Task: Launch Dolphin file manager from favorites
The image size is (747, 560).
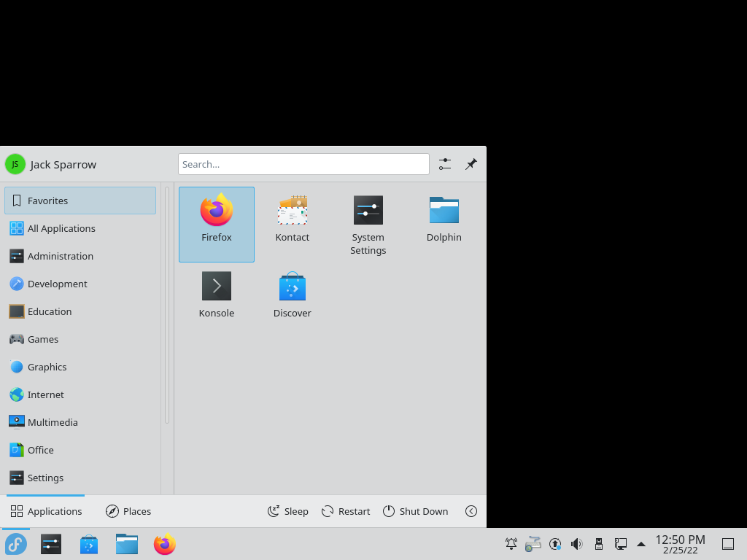Action: click(x=444, y=225)
